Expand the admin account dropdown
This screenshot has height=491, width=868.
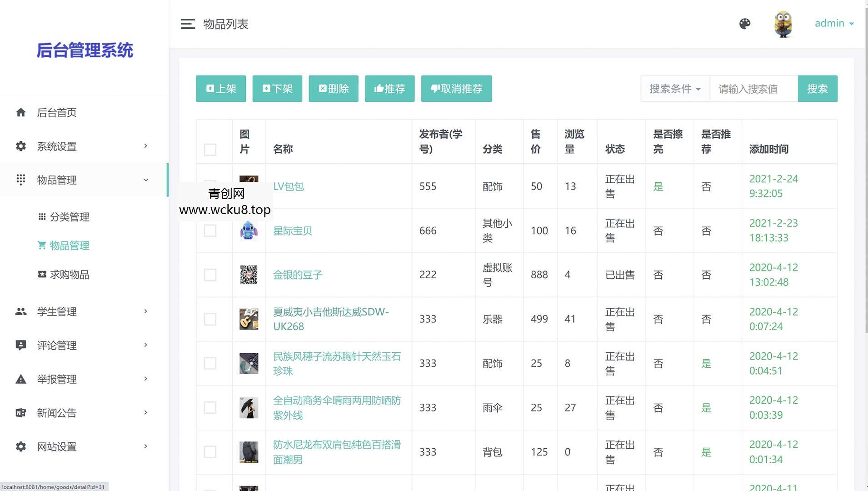pyautogui.click(x=834, y=23)
